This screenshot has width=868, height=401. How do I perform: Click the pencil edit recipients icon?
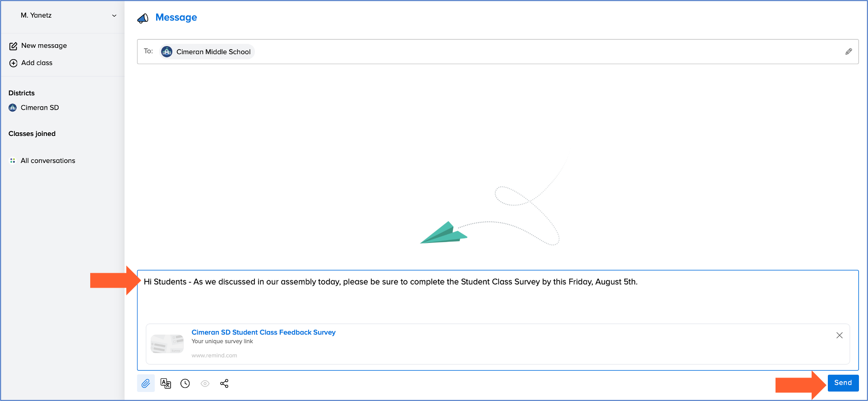(x=848, y=51)
